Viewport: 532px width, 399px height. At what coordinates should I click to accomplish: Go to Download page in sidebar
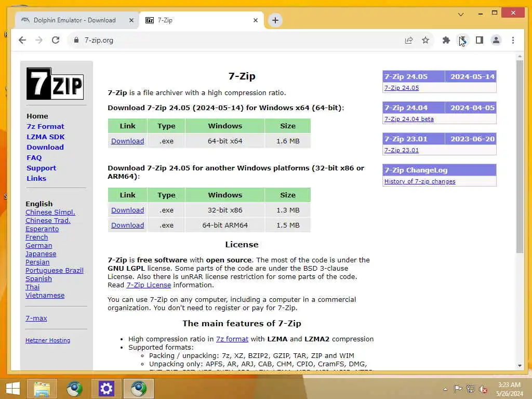coord(45,147)
